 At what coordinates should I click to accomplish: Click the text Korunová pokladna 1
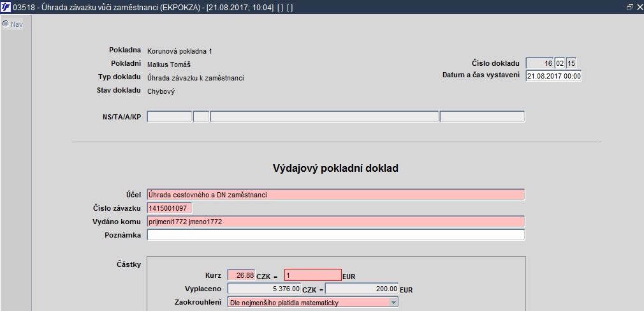179,52
